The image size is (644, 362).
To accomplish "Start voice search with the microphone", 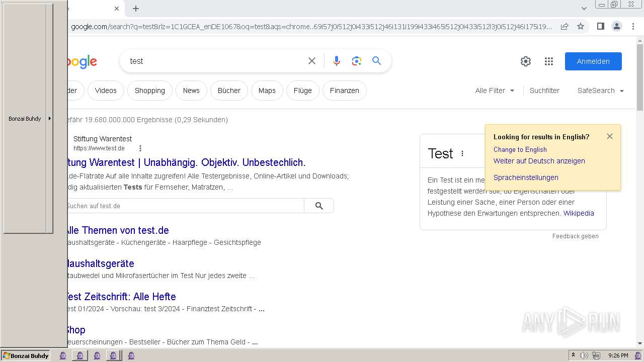I will tap(337, 61).
